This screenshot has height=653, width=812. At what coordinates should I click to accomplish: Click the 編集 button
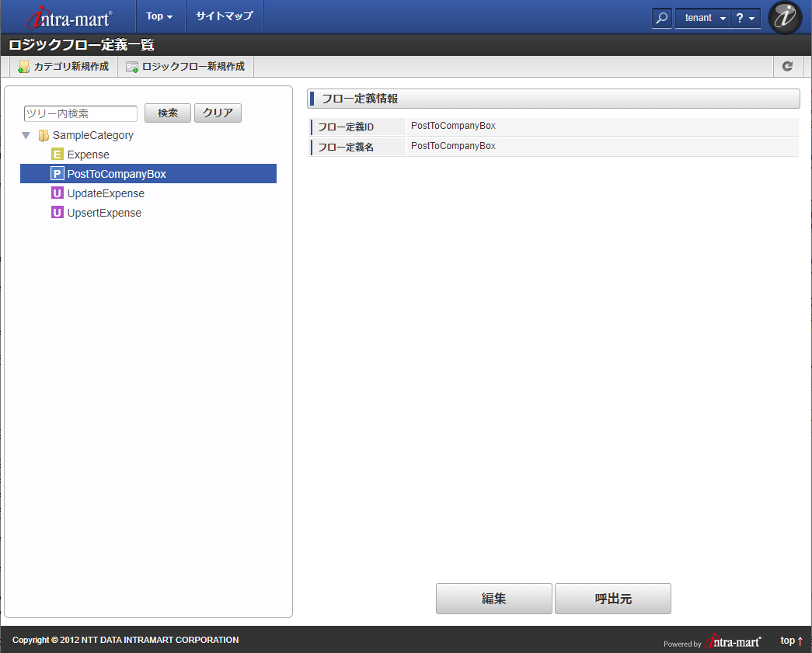pyautogui.click(x=493, y=599)
